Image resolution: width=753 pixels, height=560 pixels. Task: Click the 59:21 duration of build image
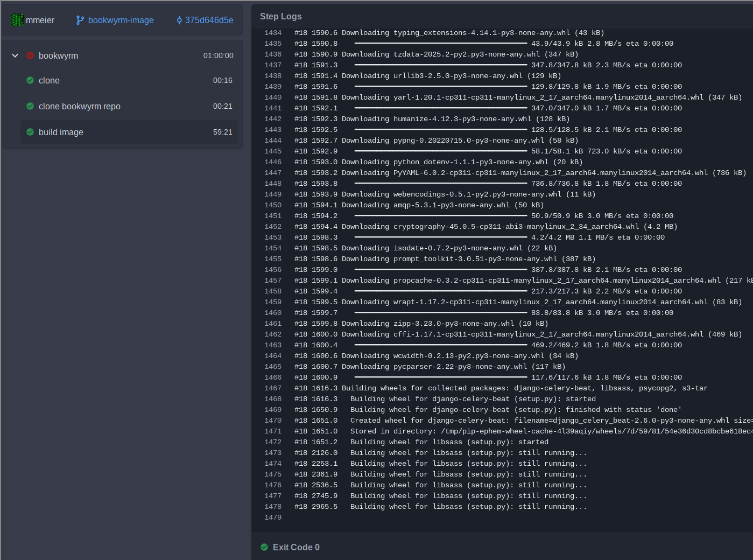[x=223, y=132]
